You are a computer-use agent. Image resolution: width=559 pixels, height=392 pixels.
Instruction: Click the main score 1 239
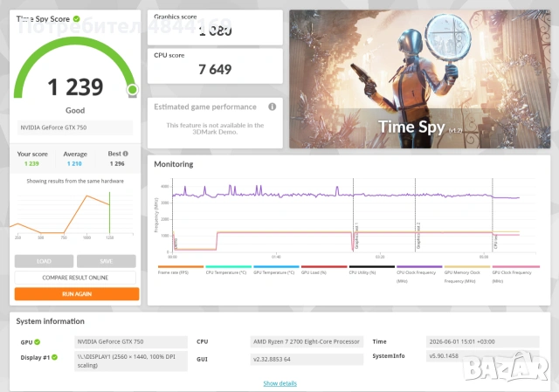pos(75,87)
